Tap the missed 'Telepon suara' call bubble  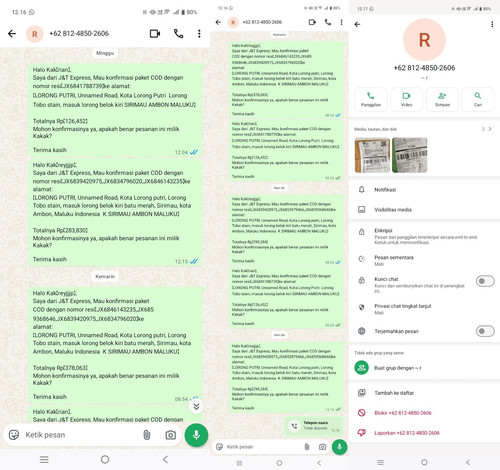(x=313, y=426)
